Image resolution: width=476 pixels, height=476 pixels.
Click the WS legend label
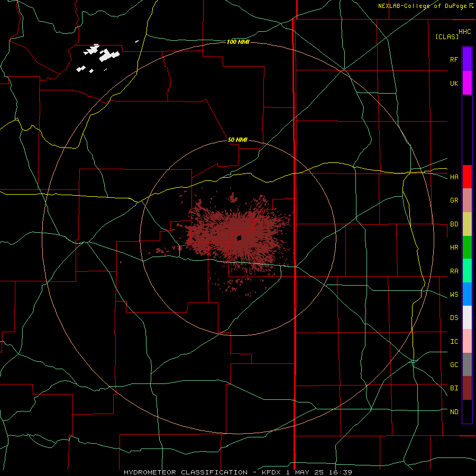454,295
